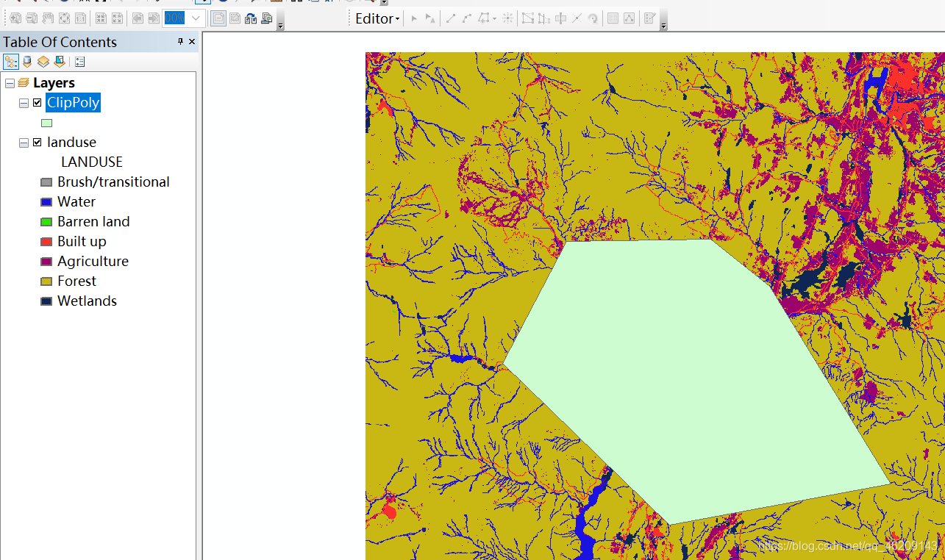Select the End Point Arc Segment tool

point(467,18)
